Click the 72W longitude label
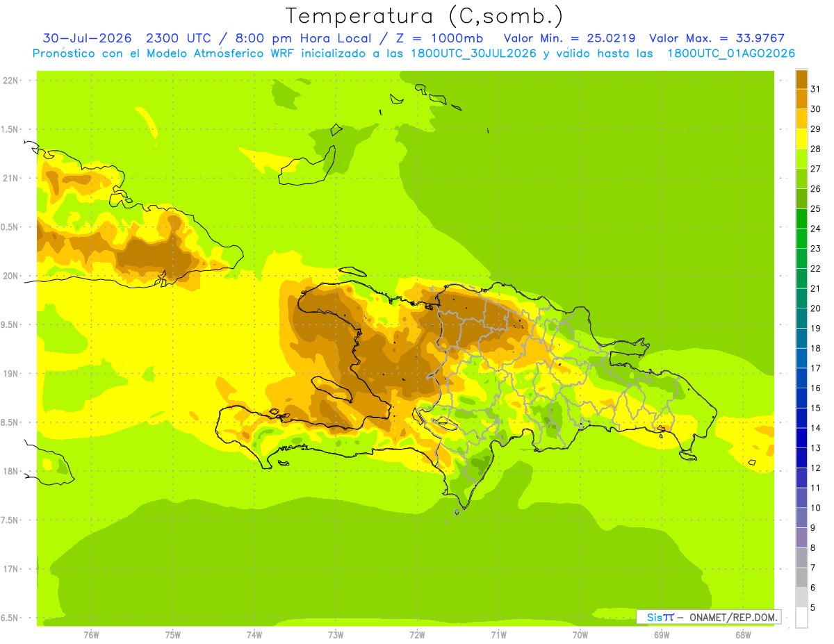Image resolution: width=834 pixels, height=644 pixels. (x=417, y=634)
